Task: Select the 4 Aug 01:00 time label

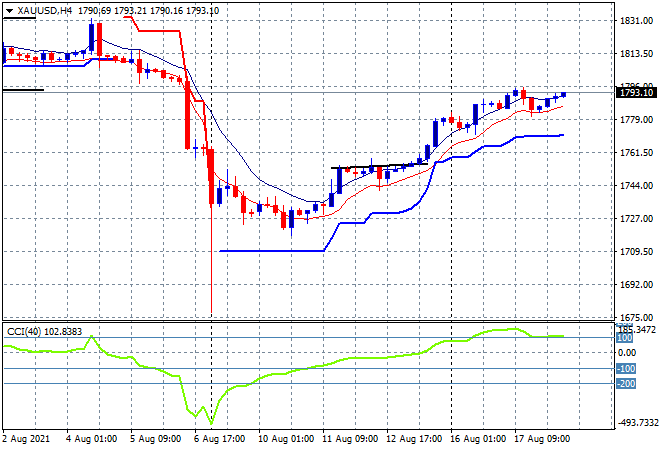Action: click(91, 439)
